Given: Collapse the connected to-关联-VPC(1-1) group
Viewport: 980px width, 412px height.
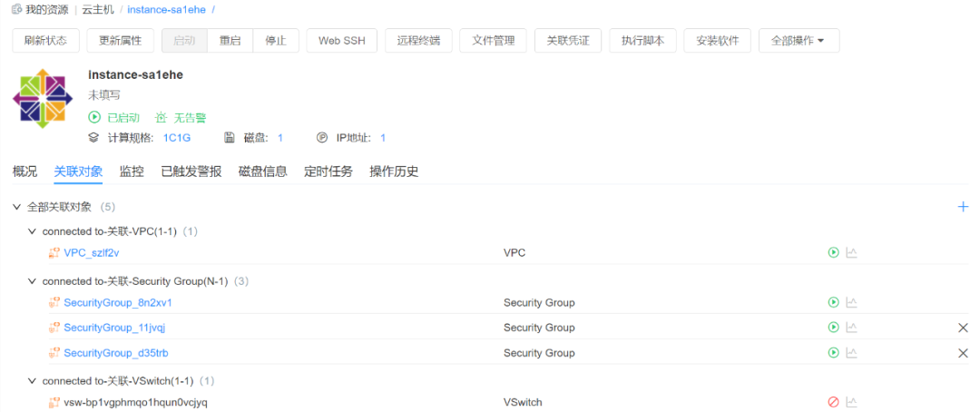Looking at the screenshot, I should [x=32, y=231].
